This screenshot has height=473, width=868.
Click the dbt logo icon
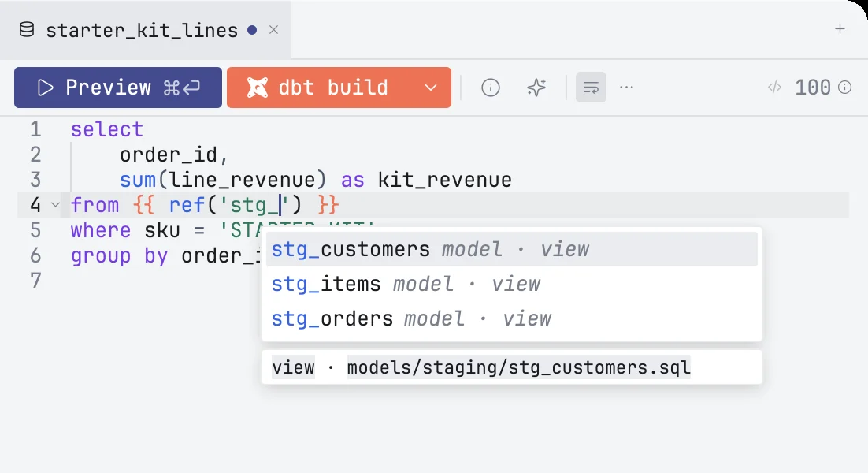[x=258, y=88]
